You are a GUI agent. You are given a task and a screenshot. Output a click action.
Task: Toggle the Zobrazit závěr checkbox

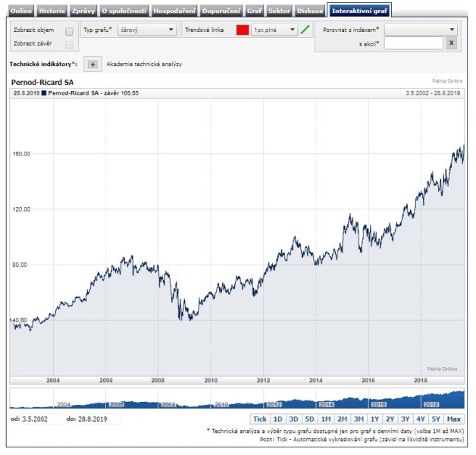[x=69, y=45]
